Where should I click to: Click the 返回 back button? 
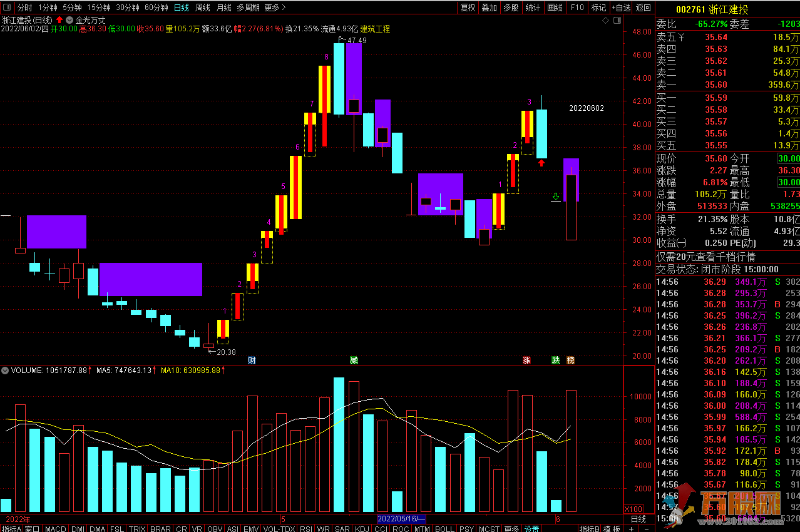point(644,8)
